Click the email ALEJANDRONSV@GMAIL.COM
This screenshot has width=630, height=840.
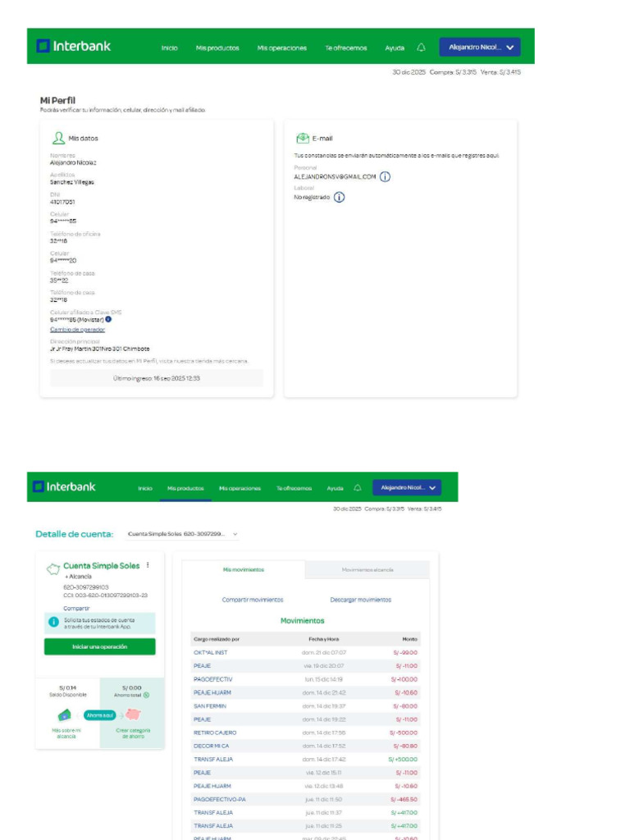pos(335,177)
